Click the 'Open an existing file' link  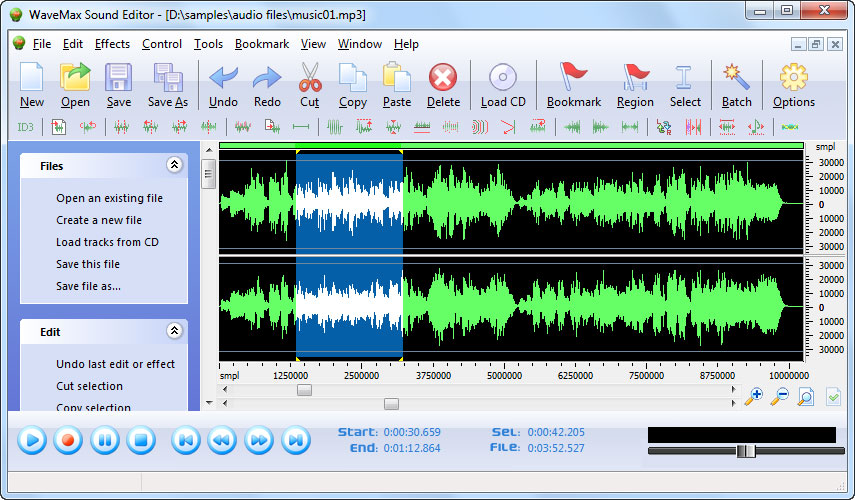click(109, 198)
